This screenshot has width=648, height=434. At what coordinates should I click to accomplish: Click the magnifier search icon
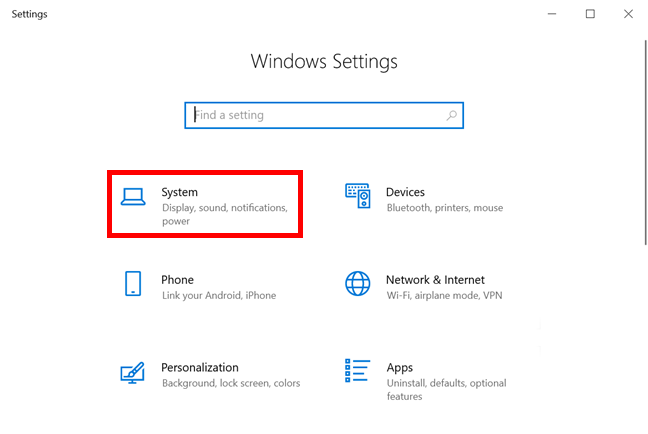point(452,115)
